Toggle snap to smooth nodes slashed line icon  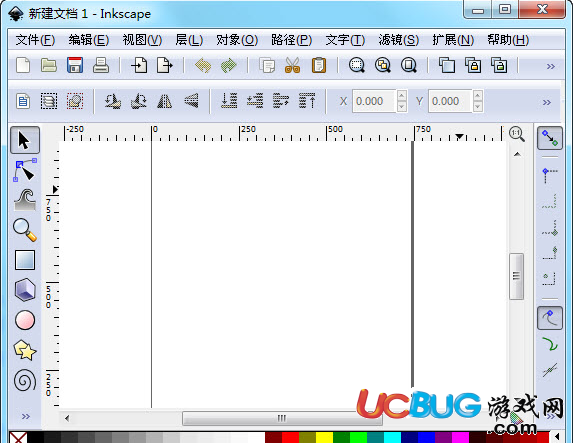(550, 370)
